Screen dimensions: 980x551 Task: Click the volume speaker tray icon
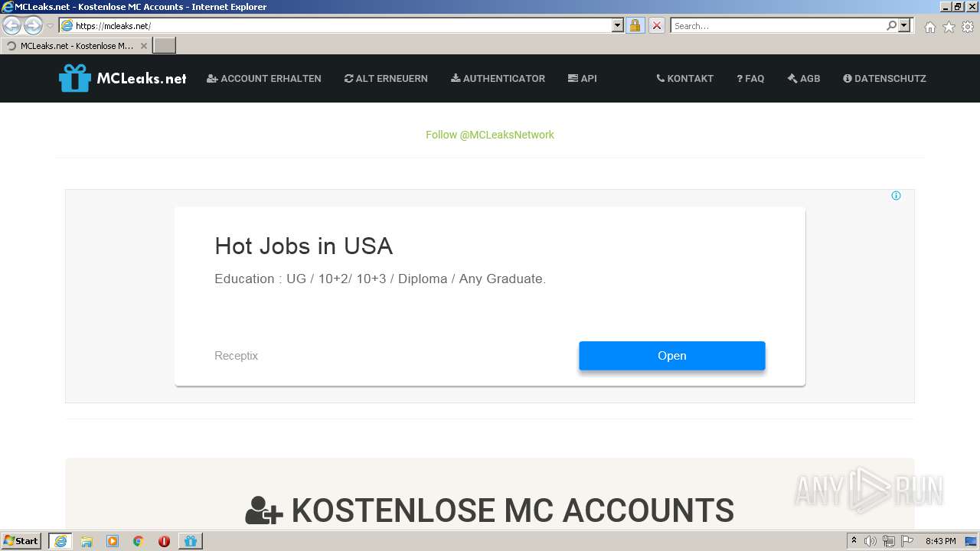tap(871, 541)
